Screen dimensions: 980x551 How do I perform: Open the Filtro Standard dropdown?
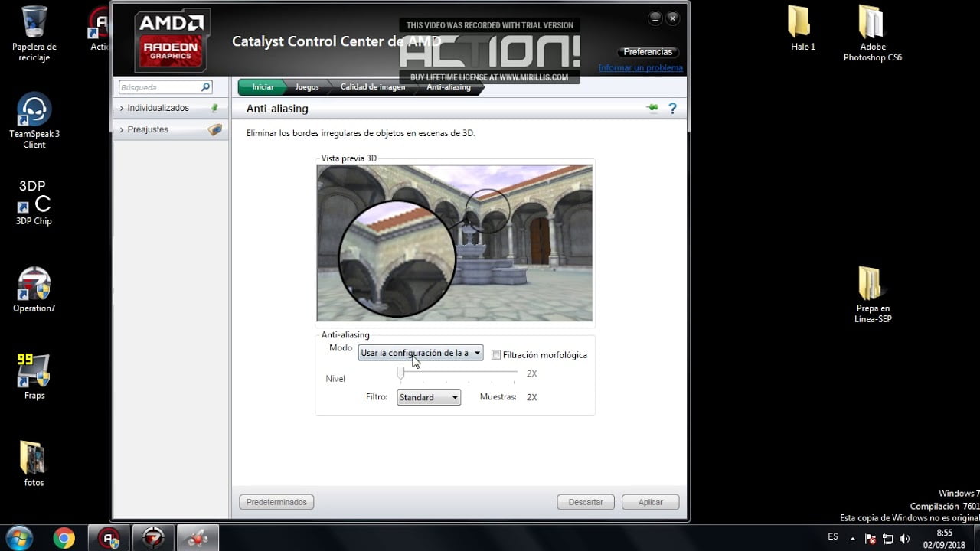click(429, 397)
